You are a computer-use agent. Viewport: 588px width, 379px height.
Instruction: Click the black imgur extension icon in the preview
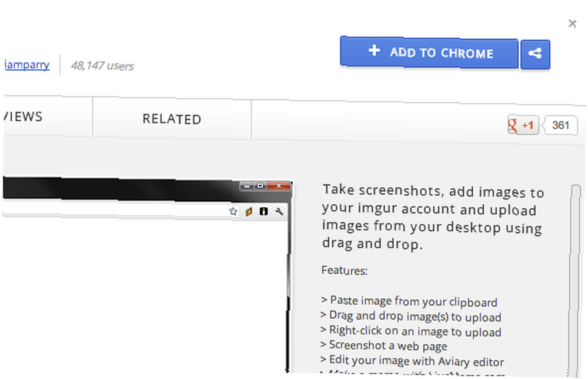(263, 211)
